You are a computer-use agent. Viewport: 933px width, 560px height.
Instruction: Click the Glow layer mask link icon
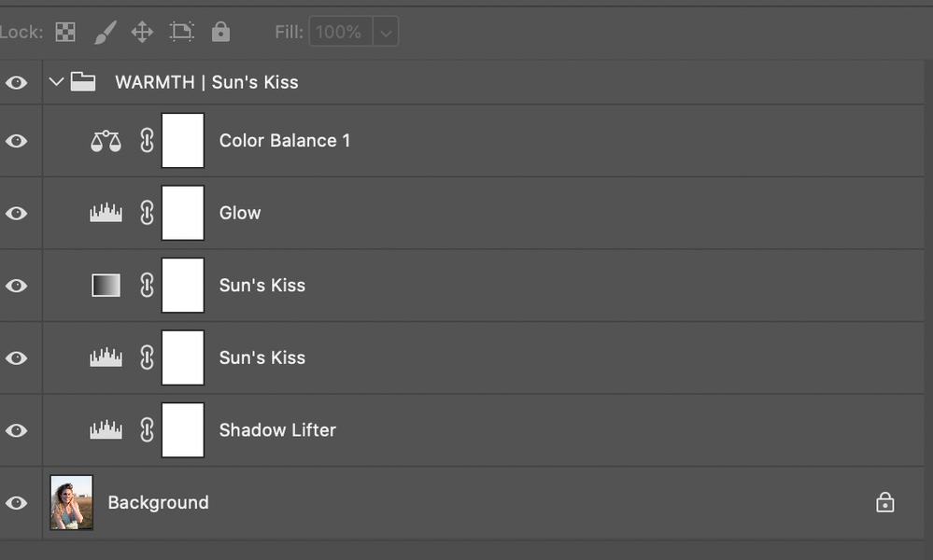click(x=147, y=214)
